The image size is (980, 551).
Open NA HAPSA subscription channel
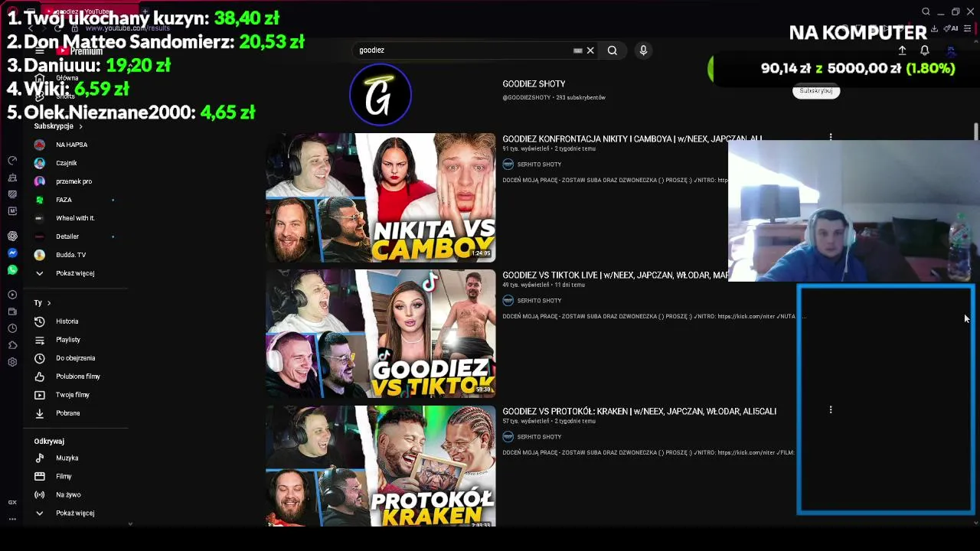[71, 145]
